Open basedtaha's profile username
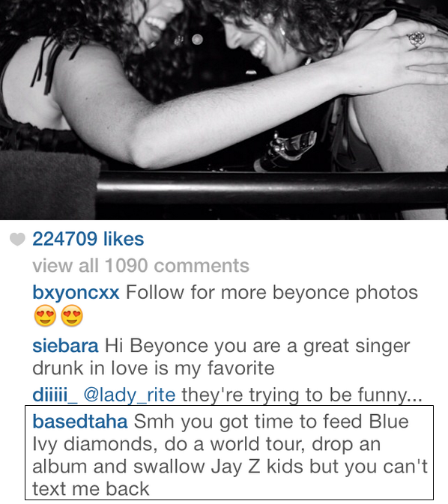Viewport: 448px width, 504px height. (x=80, y=422)
